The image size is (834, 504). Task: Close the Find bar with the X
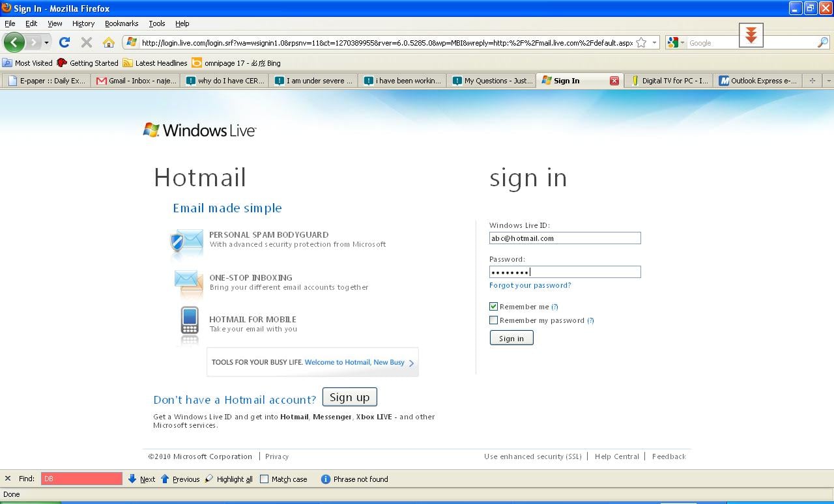pos(8,479)
